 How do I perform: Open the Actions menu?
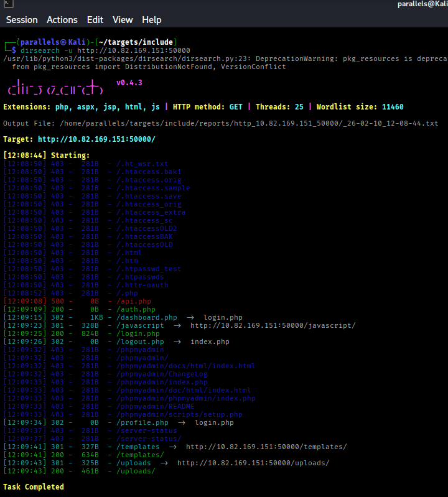tap(62, 20)
